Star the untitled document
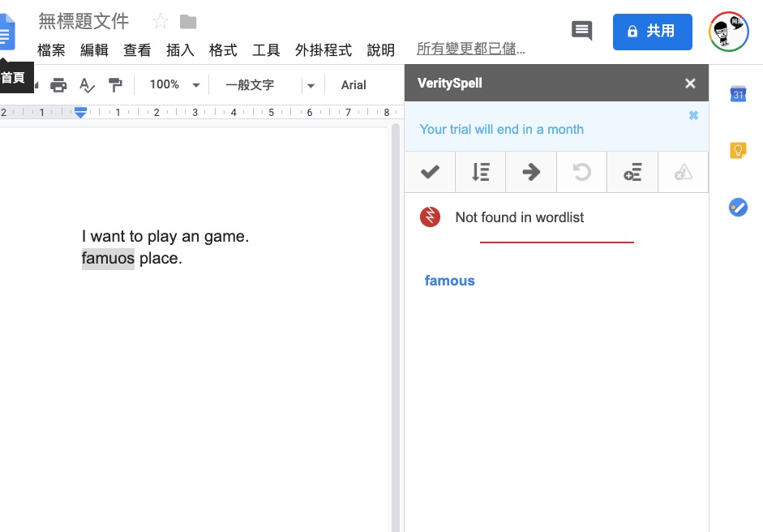Viewport: 763px width, 532px height. (x=161, y=22)
